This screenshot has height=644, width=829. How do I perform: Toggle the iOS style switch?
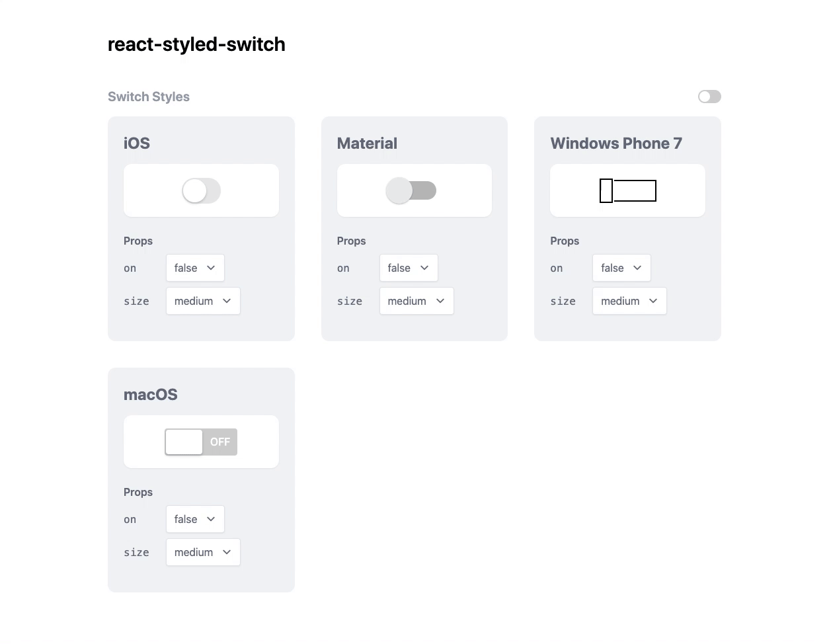(x=201, y=190)
